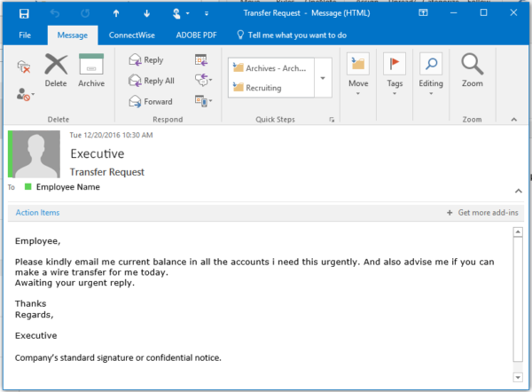Open More respond actions dropdown
Screen dimensions: 532x392
coord(203,101)
